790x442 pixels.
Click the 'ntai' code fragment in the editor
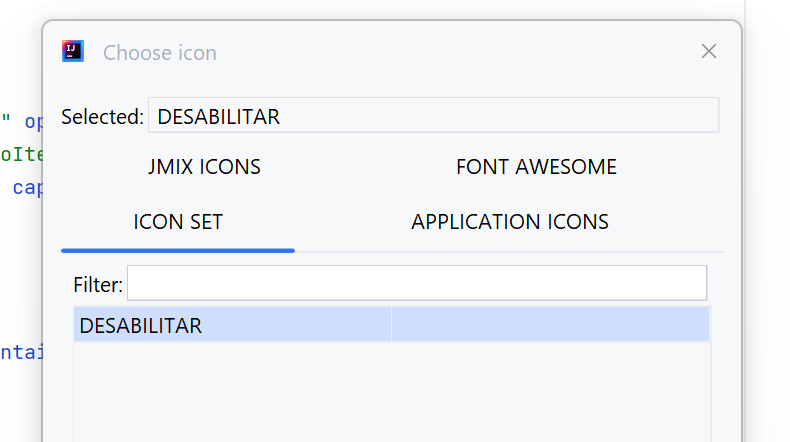pyautogui.click(x=22, y=351)
